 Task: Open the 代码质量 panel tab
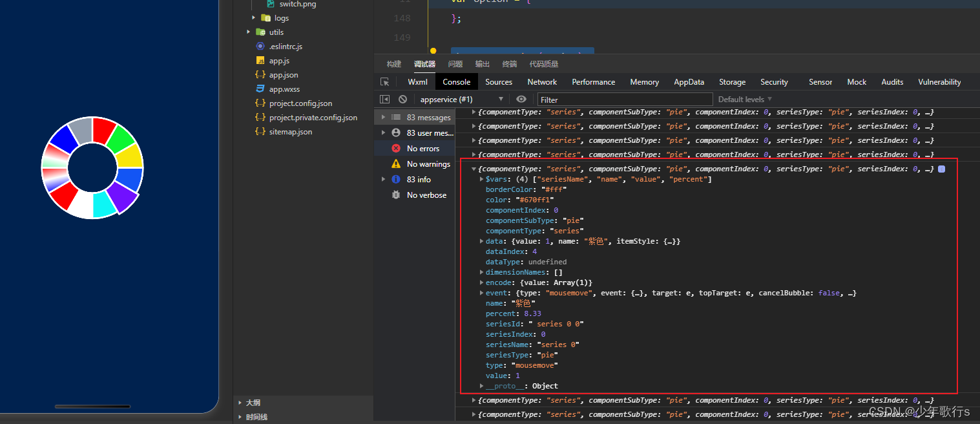tap(544, 64)
